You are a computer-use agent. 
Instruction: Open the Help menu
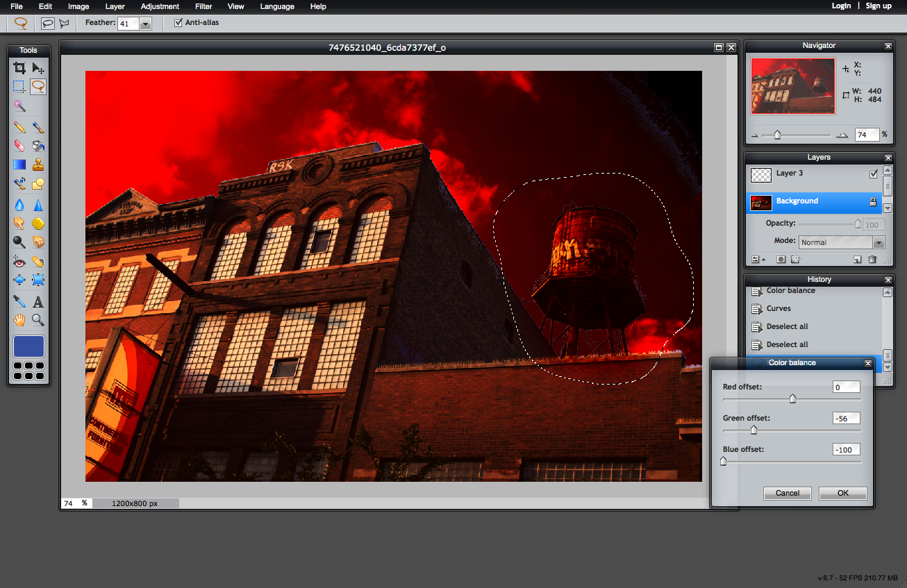coord(318,6)
